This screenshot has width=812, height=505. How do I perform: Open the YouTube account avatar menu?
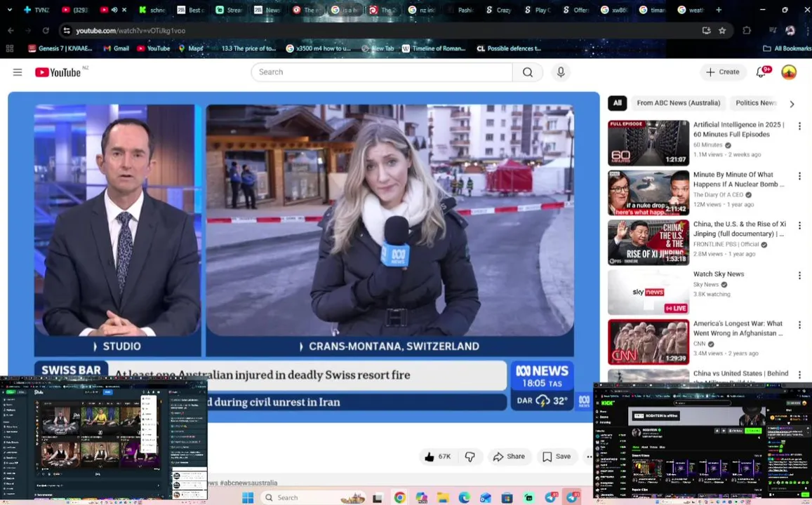coord(789,72)
